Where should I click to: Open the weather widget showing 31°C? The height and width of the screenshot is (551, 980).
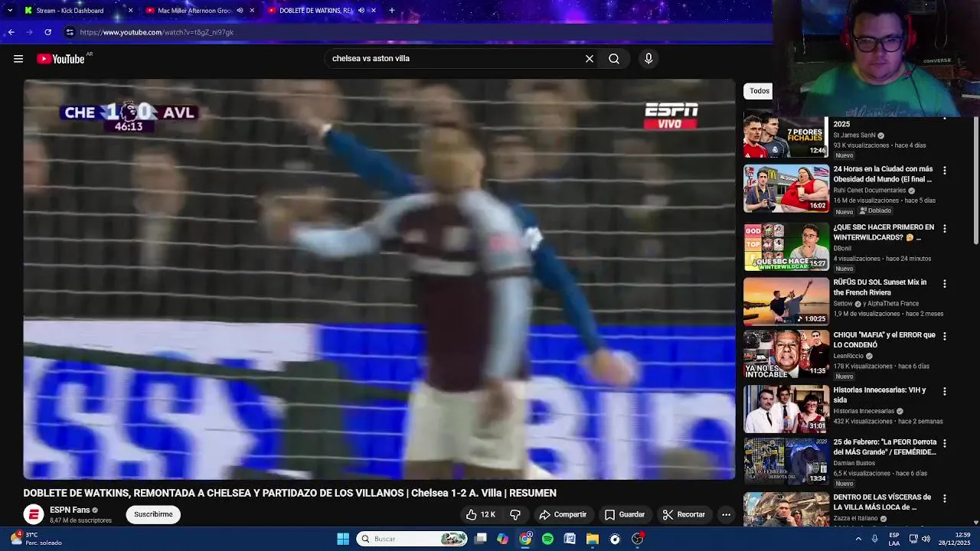[x=34, y=539]
